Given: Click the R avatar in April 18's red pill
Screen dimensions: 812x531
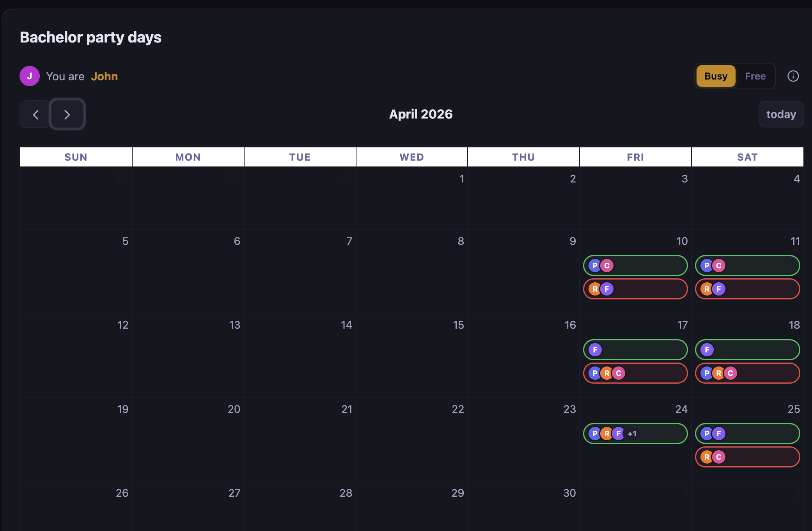Looking at the screenshot, I should (x=719, y=373).
